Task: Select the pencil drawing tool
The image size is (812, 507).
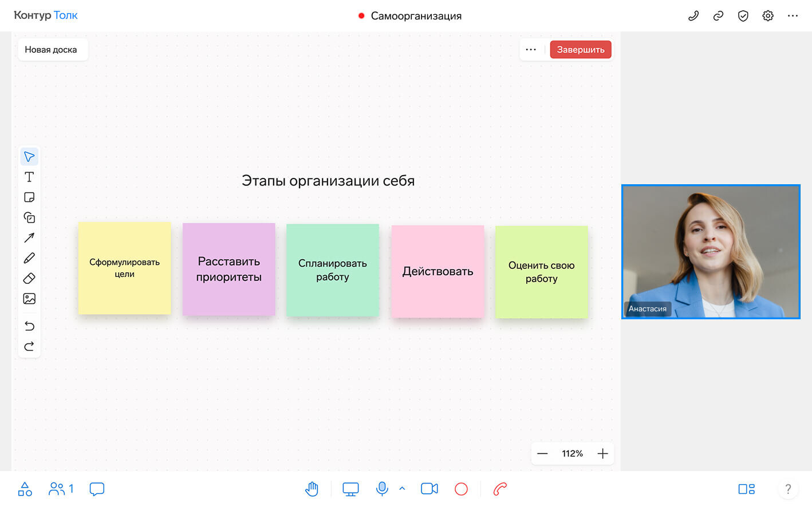Action: [29, 258]
